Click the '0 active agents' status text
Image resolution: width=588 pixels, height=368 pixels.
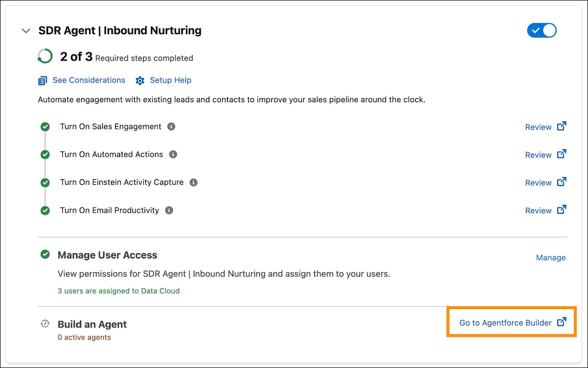pos(84,337)
